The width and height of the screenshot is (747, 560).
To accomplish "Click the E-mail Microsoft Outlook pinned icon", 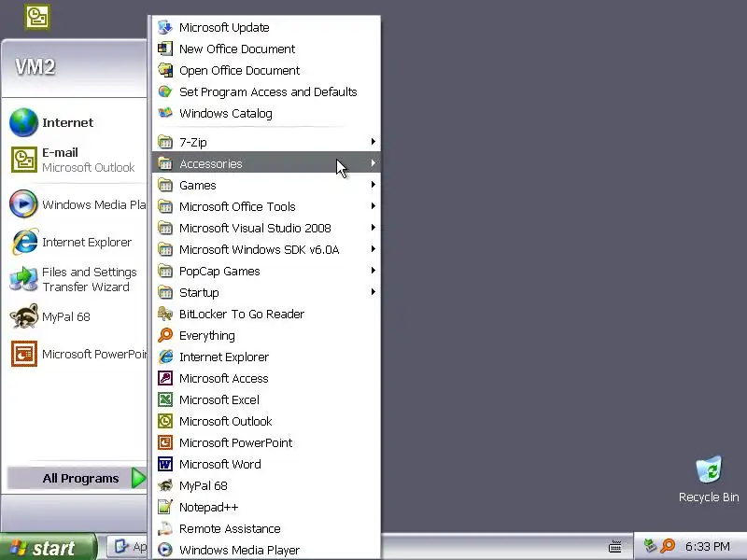I will coord(24,160).
